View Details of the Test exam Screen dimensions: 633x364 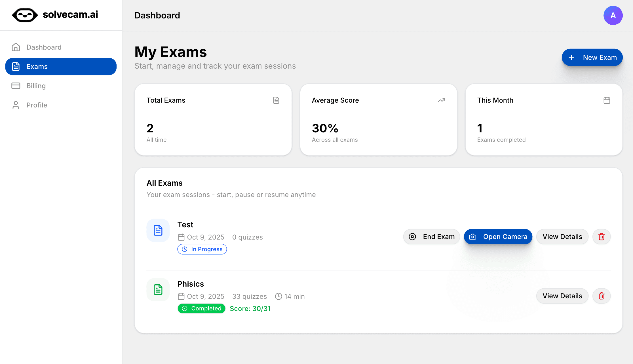click(x=562, y=237)
